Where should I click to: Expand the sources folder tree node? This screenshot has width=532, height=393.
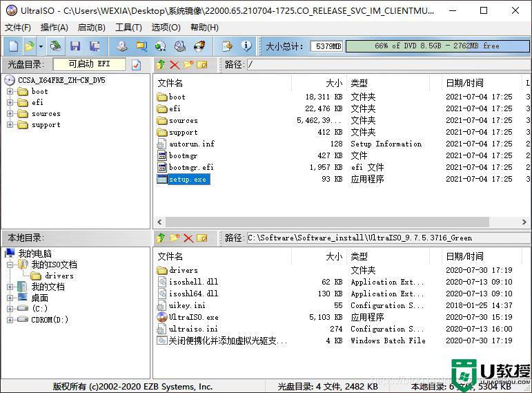(x=10, y=114)
